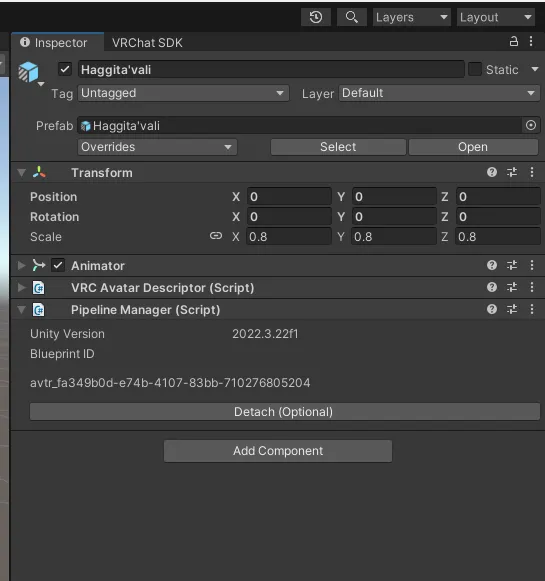Screen dimensions: 545x581
Task: Toggle the Haggita'vali active checkbox
Action: [x=65, y=69]
